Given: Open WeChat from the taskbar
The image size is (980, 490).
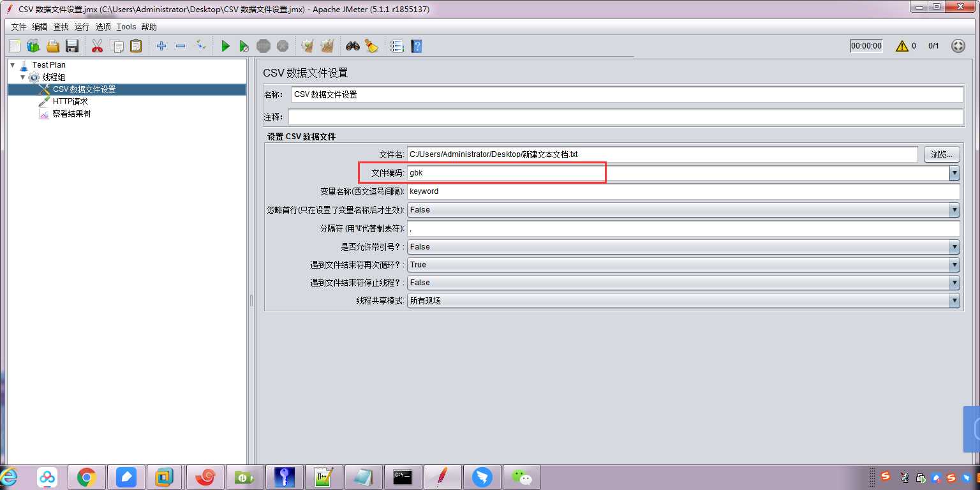Looking at the screenshot, I should pos(522,477).
